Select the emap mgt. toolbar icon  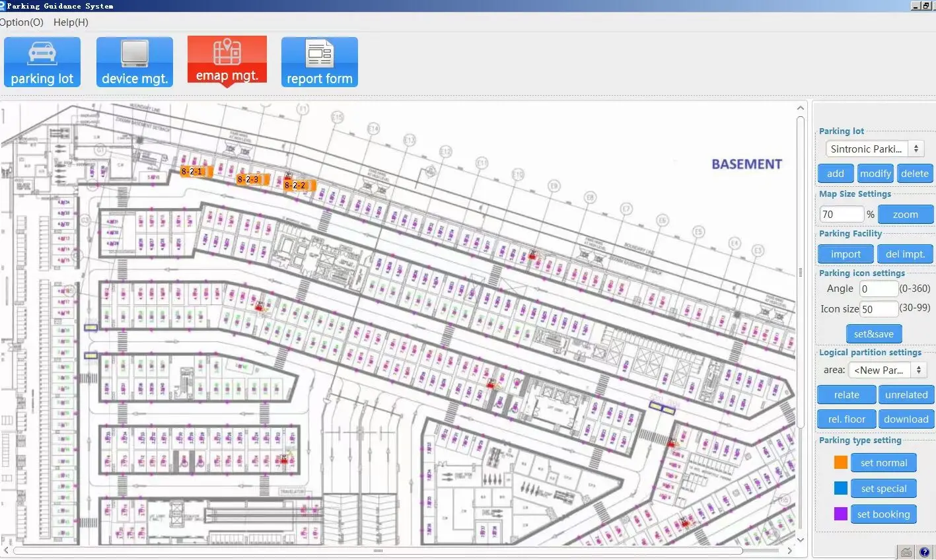pos(227,61)
